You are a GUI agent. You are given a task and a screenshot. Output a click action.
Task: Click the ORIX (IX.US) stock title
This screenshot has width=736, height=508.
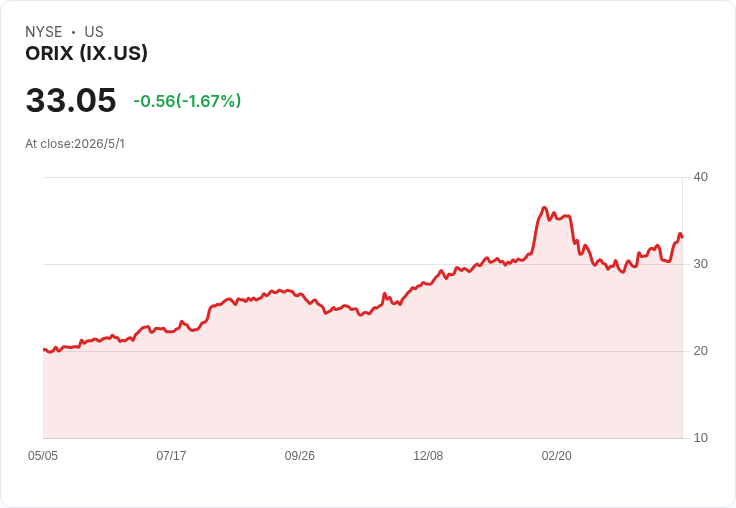[x=86, y=53]
